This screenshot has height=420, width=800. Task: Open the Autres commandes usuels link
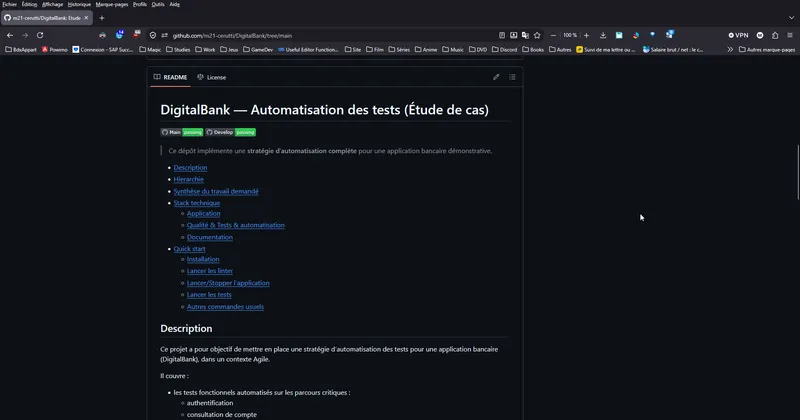pos(225,307)
